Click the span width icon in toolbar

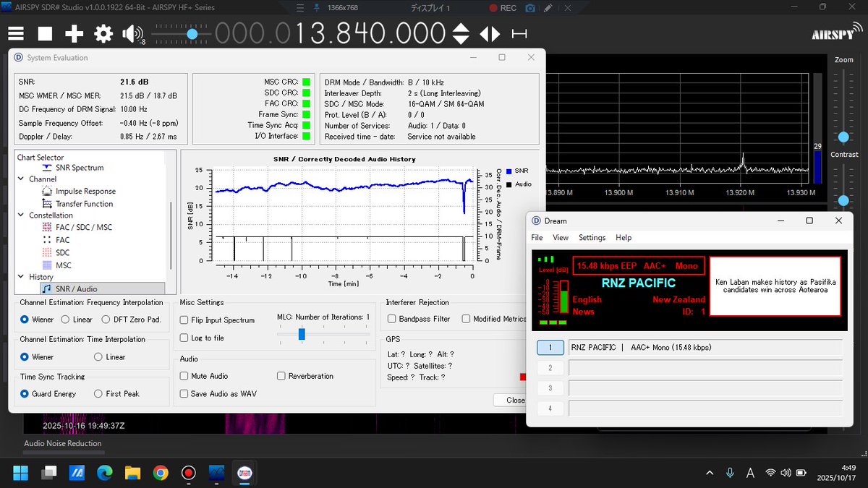[x=519, y=34]
